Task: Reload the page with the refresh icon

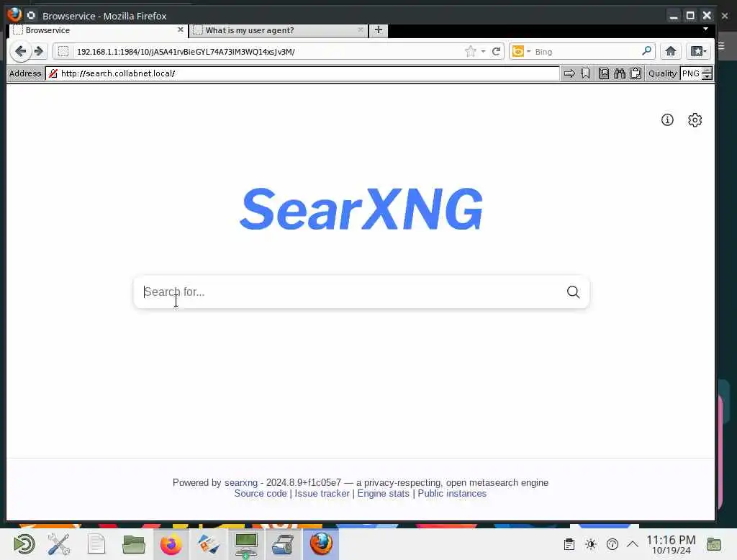Action: click(496, 51)
